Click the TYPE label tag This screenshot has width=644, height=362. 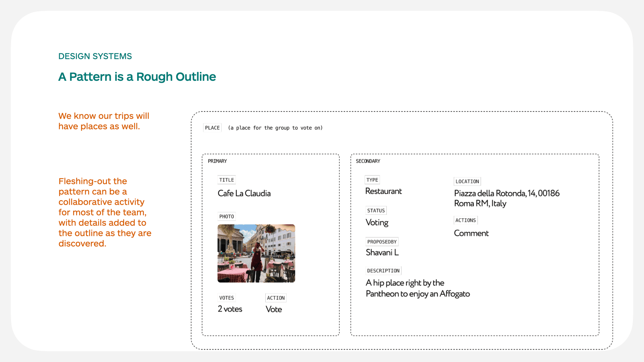tap(372, 180)
